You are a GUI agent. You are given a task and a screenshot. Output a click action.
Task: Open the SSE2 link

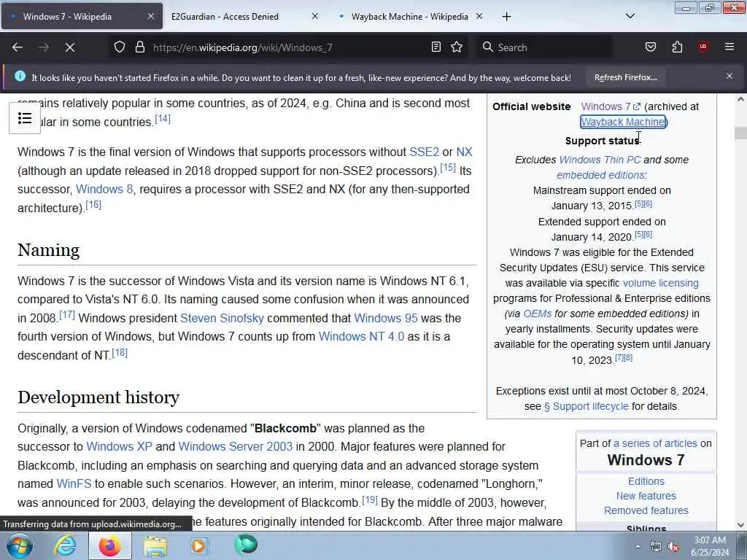point(424,152)
